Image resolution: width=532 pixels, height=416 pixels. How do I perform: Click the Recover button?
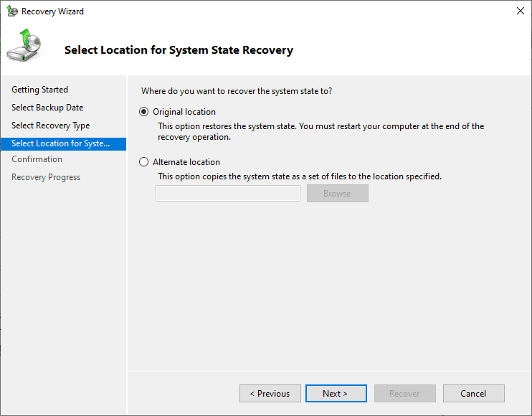point(404,394)
